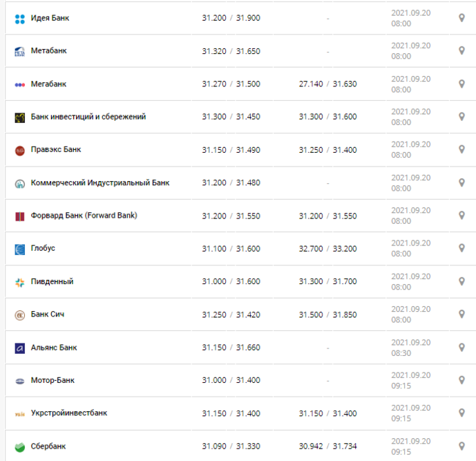Click the Сбербанк green logo
Viewport: 476px width, 461px height.
point(20,447)
